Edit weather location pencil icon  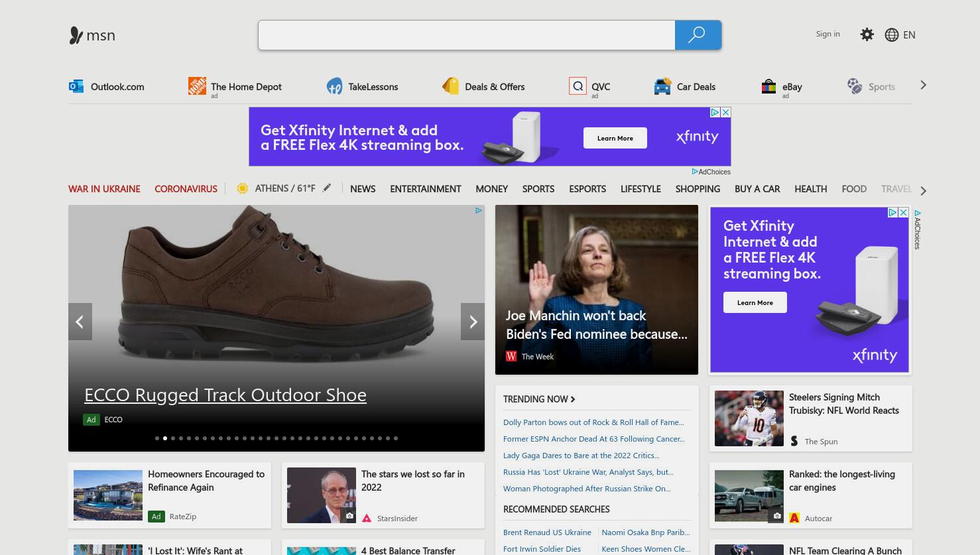pyautogui.click(x=327, y=188)
